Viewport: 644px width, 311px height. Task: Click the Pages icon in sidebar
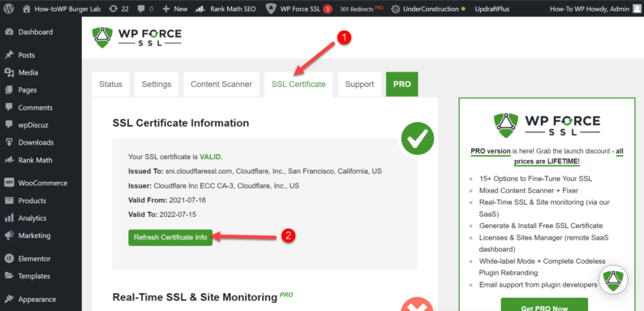pos(9,90)
